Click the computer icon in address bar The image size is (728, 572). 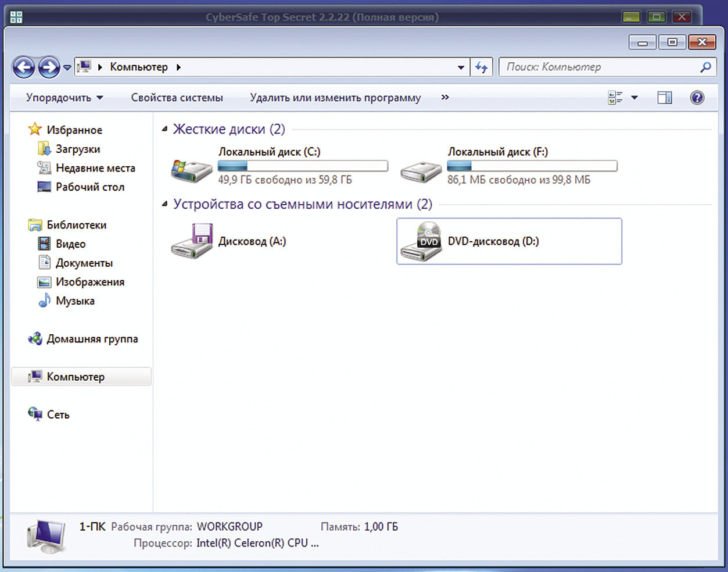click(x=84, y=67)
